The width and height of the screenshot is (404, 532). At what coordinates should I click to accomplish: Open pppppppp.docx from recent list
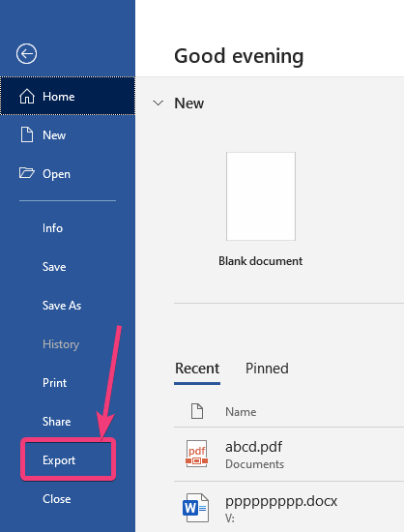(281, 501)
